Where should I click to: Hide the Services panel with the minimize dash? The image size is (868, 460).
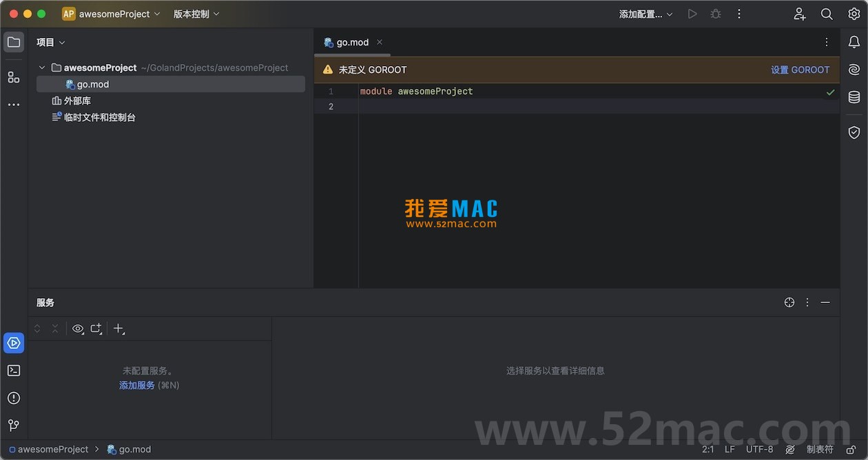[825, 302]
